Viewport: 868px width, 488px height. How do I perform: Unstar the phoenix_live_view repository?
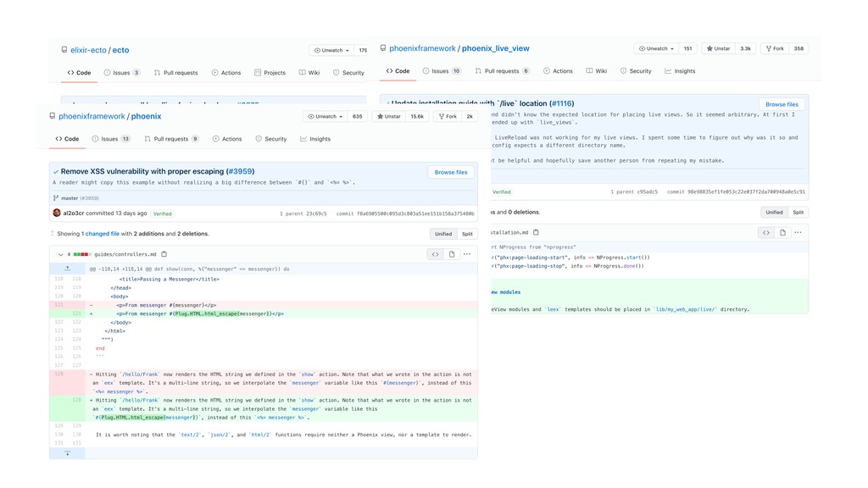click(x=718, y=48)
